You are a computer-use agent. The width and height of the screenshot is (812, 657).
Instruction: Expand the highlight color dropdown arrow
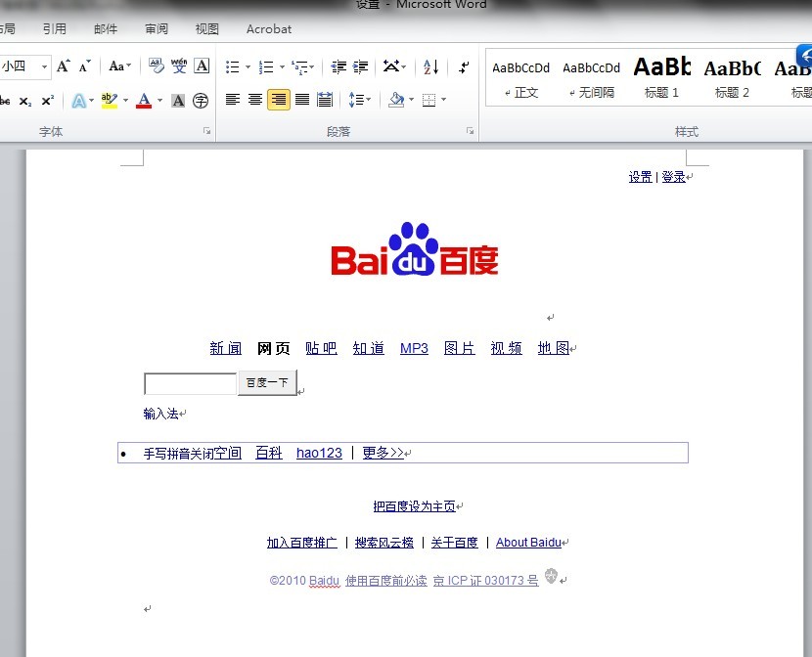pyautogui.click(x=125, y=101)
